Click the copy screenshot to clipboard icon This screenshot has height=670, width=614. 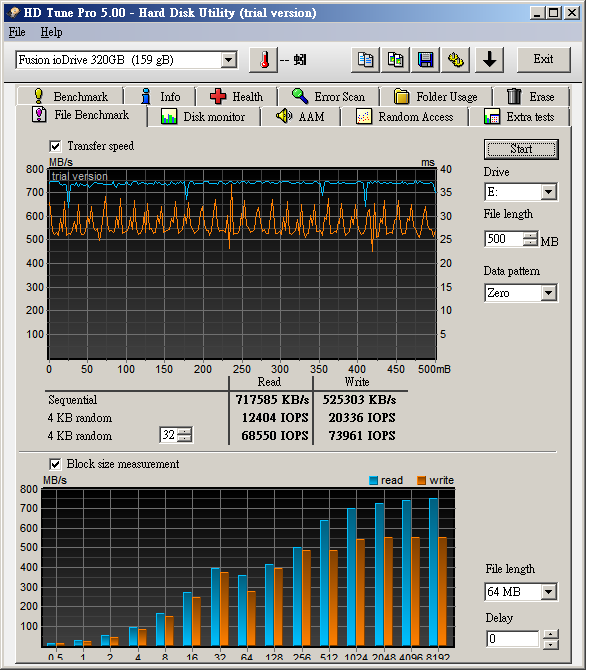pyautogui.click(x=395, y=60)
